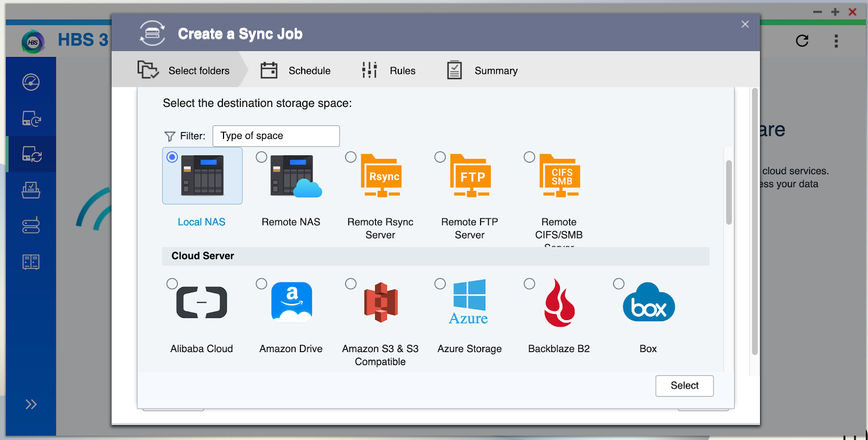Click the Select button

tap(685, 386)
